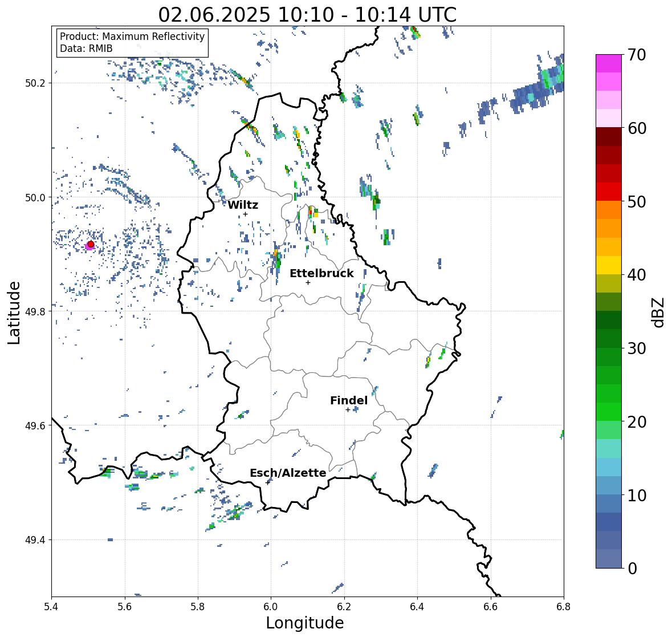Screen dimensions: 672x637
Task: Click the Findel cross marker
Action: (348, 410)
